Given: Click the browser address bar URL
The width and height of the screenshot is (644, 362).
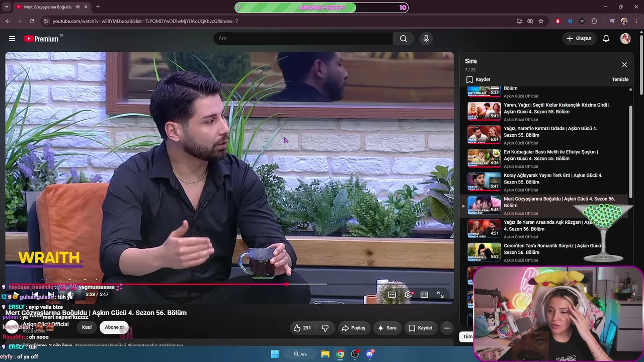Looking at the screenshot, I should [x=145, y=21].
